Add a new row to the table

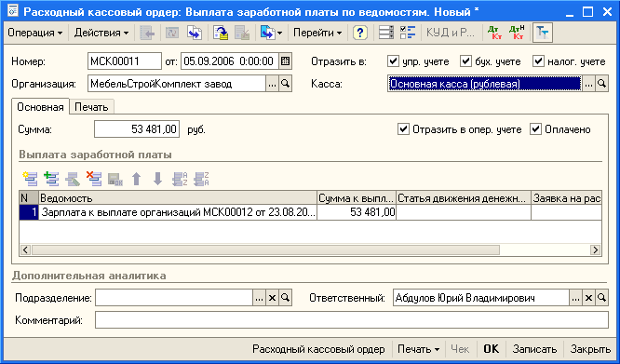tap(30, 179)
